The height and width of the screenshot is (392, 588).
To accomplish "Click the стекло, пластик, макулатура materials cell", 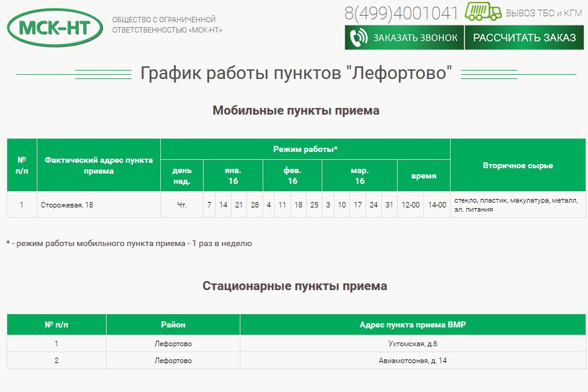I will (518, 204).
